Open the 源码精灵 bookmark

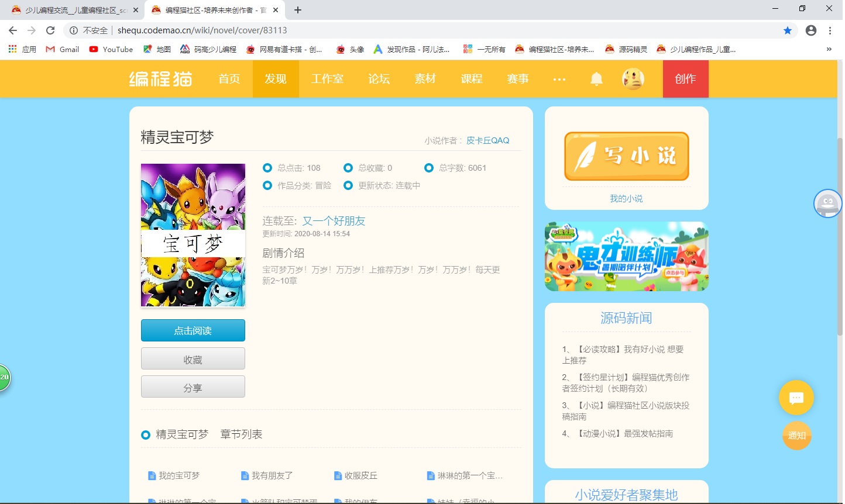[x=626, y=49]
